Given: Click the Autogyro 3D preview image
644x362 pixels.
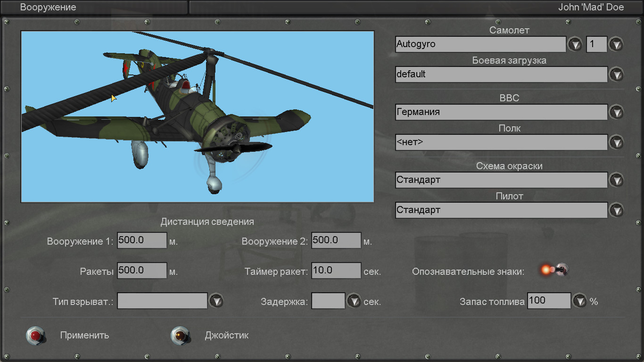Looking at the screenshot, I should (x=198, y=116).
